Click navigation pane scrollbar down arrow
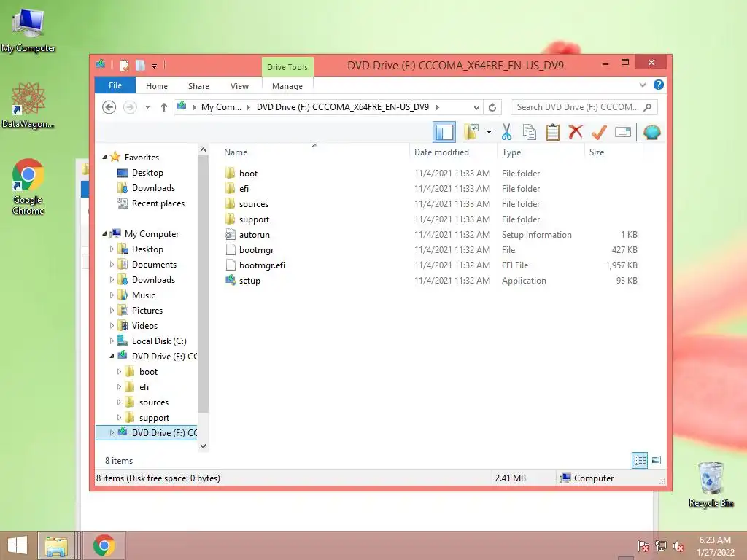 click(204, 446)
